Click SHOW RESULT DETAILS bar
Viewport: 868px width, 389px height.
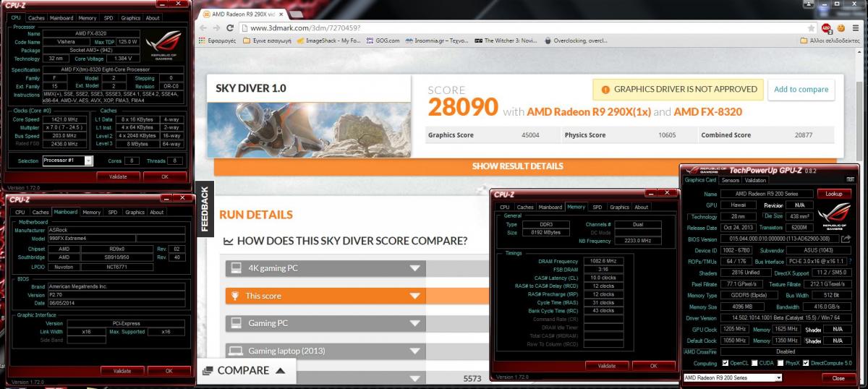[x=517, y=166]
